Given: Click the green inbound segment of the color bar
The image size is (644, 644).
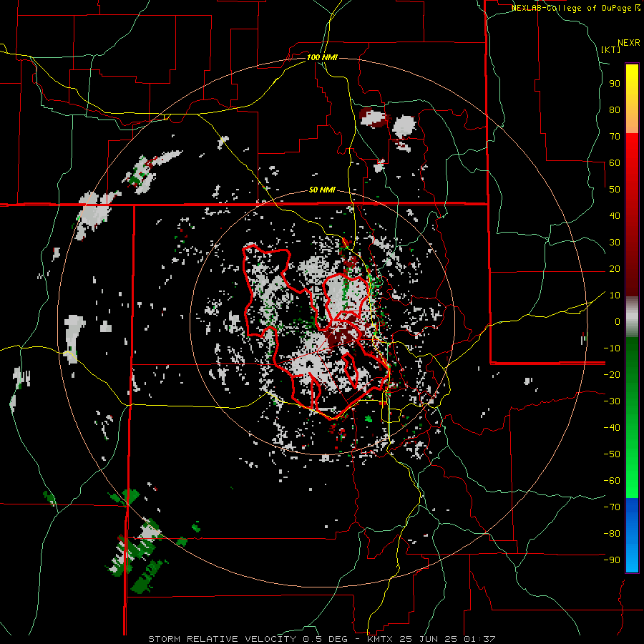Looking at the screenshot, I should (632, 417).
